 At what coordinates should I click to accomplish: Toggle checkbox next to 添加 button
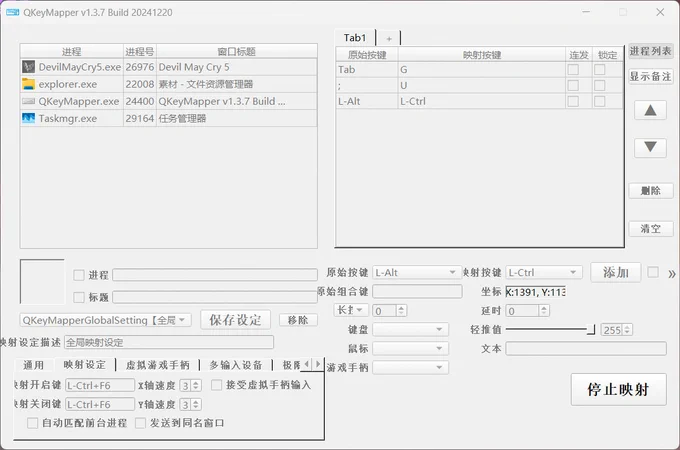(653, 272)
